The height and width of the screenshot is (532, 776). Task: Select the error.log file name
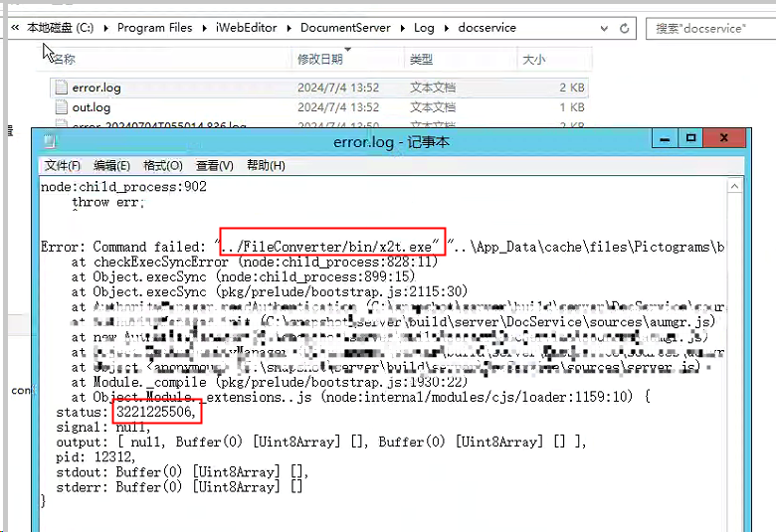97,88
